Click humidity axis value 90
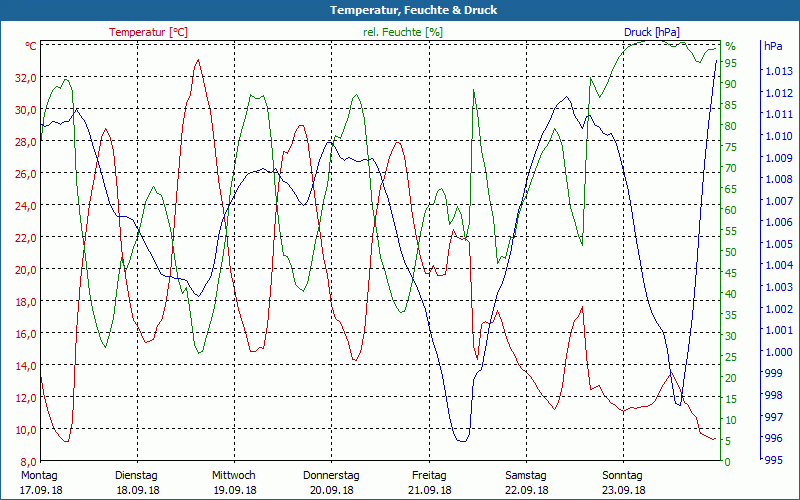 click(730, 84)
